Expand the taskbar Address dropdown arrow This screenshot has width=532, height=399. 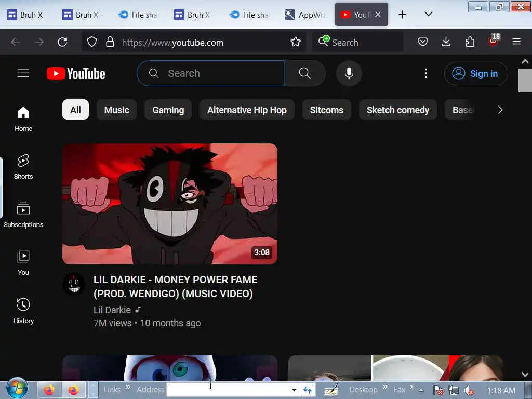pyautogui.click(x=294, y=390)
